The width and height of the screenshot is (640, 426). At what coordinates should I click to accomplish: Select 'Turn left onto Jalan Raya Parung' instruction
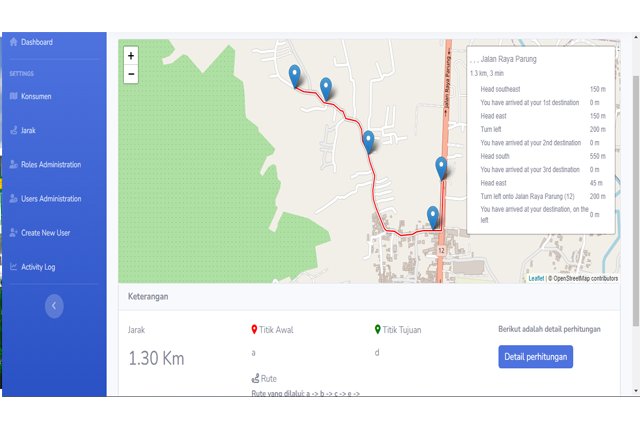click(527, 196)
